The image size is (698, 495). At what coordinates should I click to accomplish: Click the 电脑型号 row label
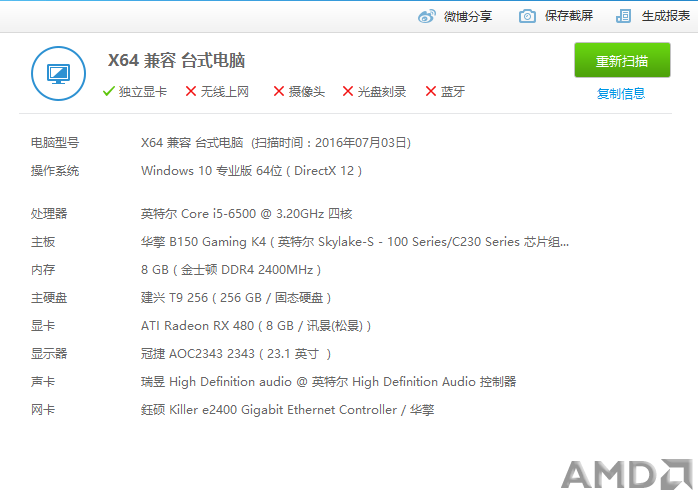[x=55, y=143]
